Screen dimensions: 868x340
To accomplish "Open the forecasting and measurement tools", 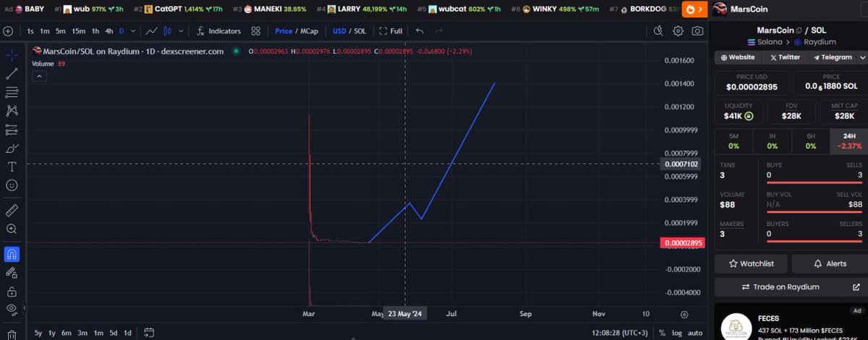I will tap(12, 129).
